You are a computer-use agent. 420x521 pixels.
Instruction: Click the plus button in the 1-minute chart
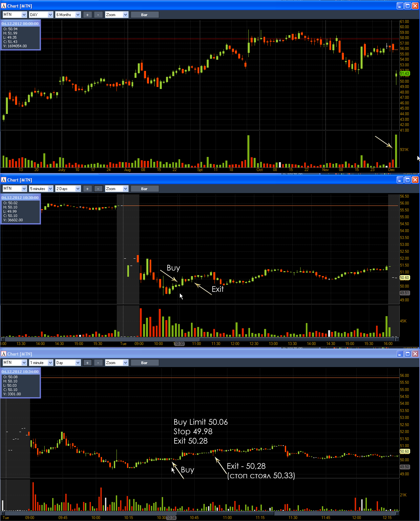[x=87, y=362]
